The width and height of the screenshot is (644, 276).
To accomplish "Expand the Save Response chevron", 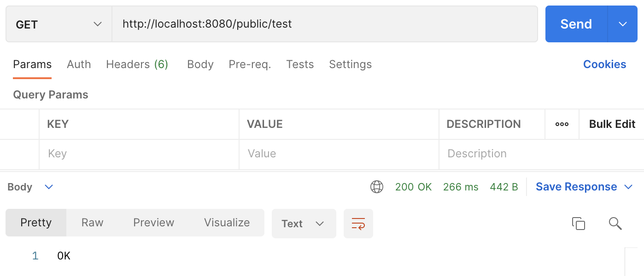I will (628, 187).
